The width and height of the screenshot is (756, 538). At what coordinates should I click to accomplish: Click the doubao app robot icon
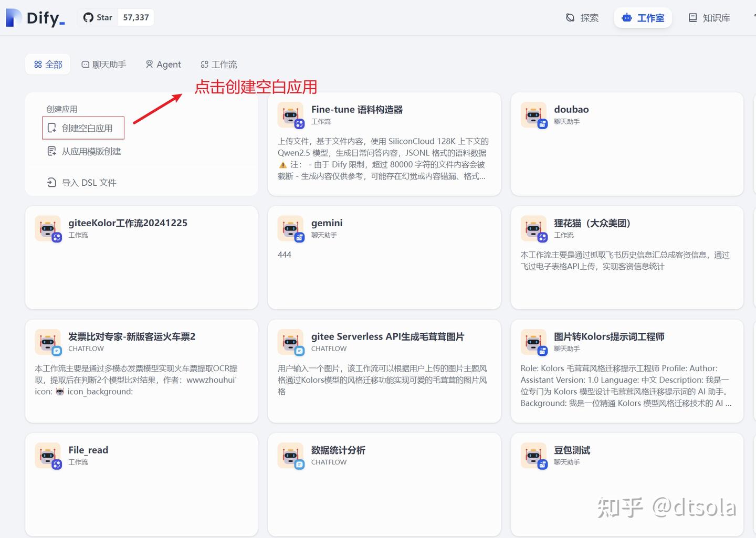coord(533,115)
